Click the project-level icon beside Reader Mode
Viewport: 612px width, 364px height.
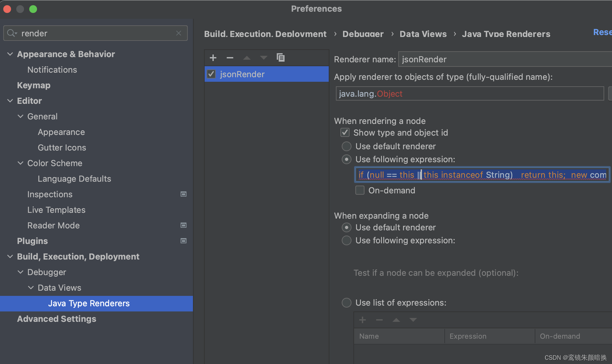coord(184,225)
